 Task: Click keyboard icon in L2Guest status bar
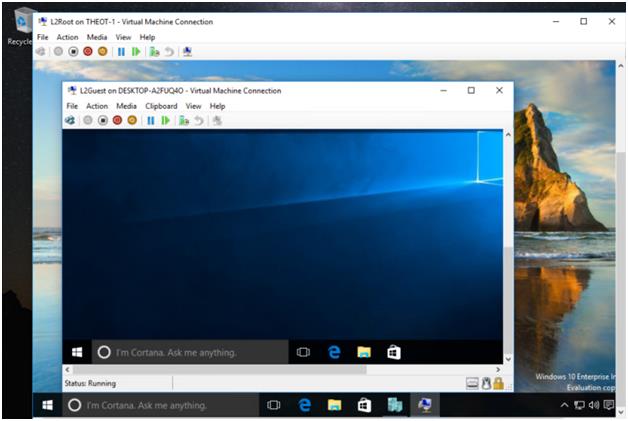click(x=472, y=383)
